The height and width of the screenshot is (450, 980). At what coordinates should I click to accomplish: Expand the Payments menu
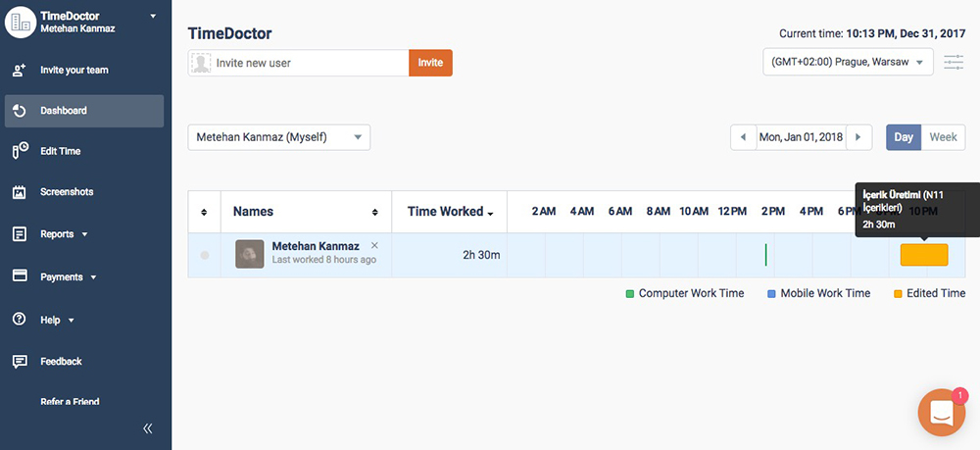click(x=68, y=277)
